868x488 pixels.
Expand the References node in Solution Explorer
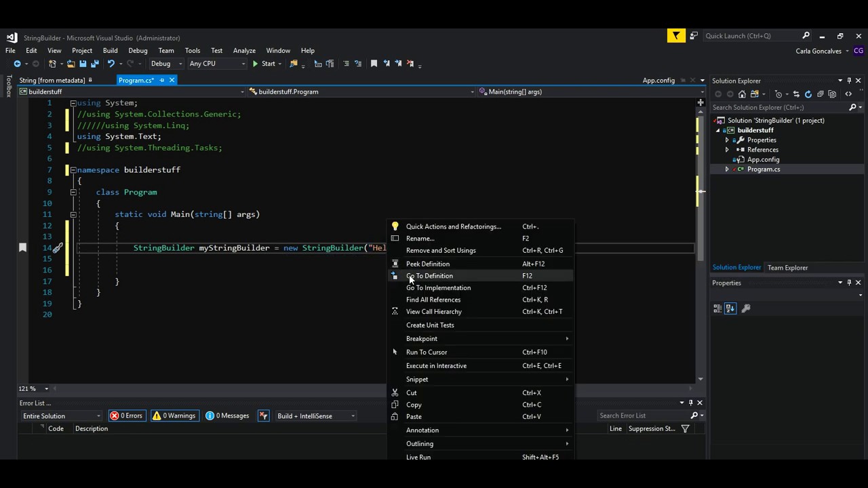[x=727, y=150]
